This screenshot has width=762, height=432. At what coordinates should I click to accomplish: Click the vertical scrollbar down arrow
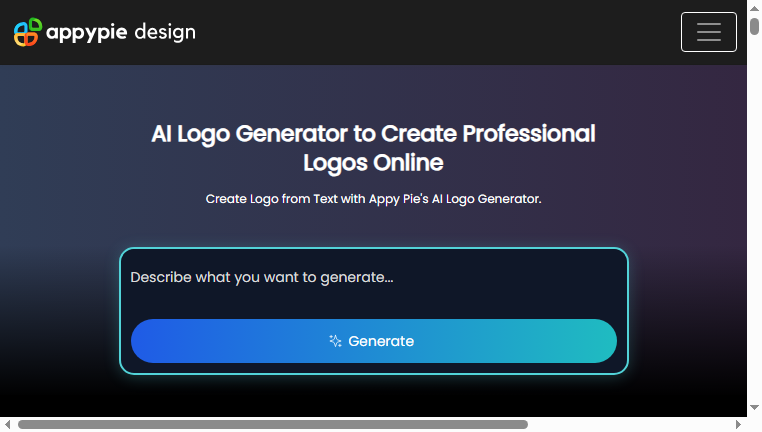pos(754,407)
